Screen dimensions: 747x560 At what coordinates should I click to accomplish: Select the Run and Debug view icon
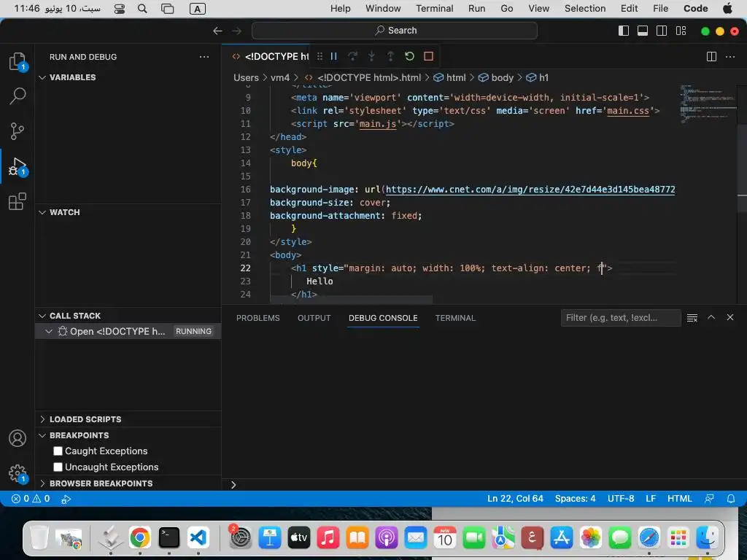[18, 166]
